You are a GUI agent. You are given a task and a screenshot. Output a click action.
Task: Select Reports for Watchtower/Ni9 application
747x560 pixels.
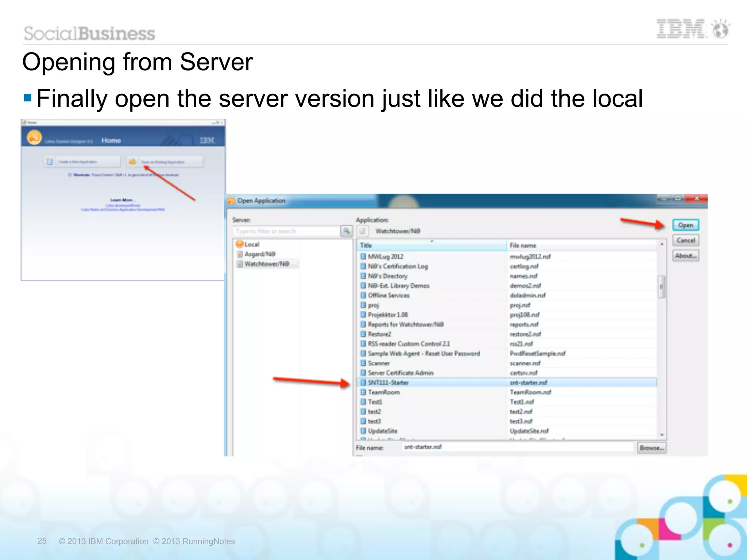pos(507,324)
